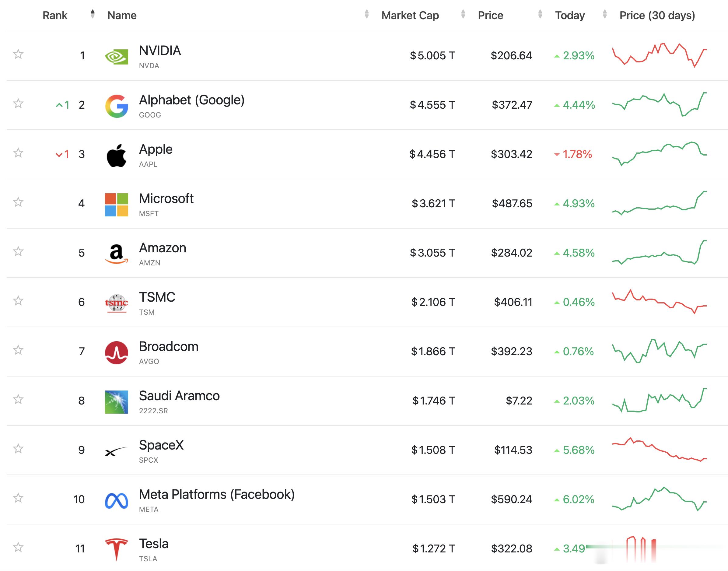The height and width of the screenshot is (571, 728).
Task: Click the Today column header
Action: click(x=570, y=16)
